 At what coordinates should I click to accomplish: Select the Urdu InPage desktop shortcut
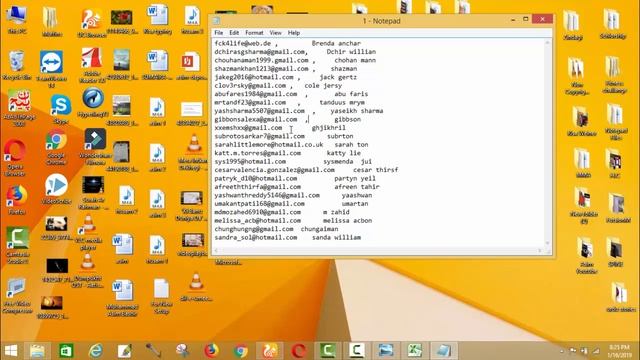pos(19,108)
